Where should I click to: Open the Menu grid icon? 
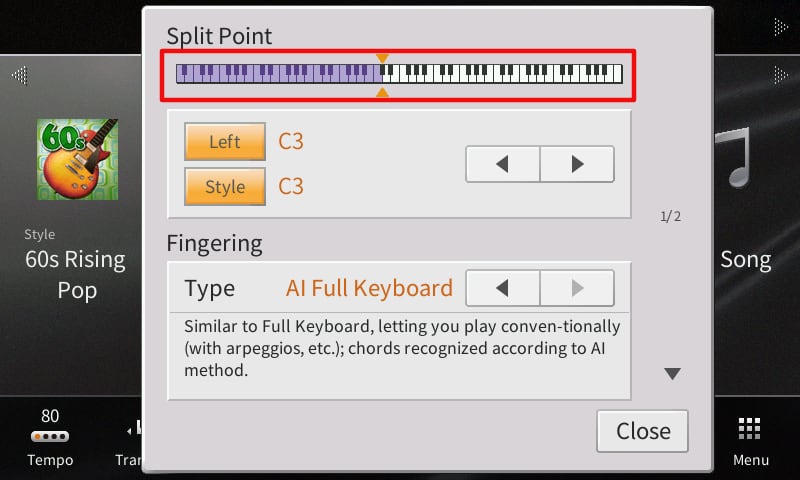(x=750, y=428)
